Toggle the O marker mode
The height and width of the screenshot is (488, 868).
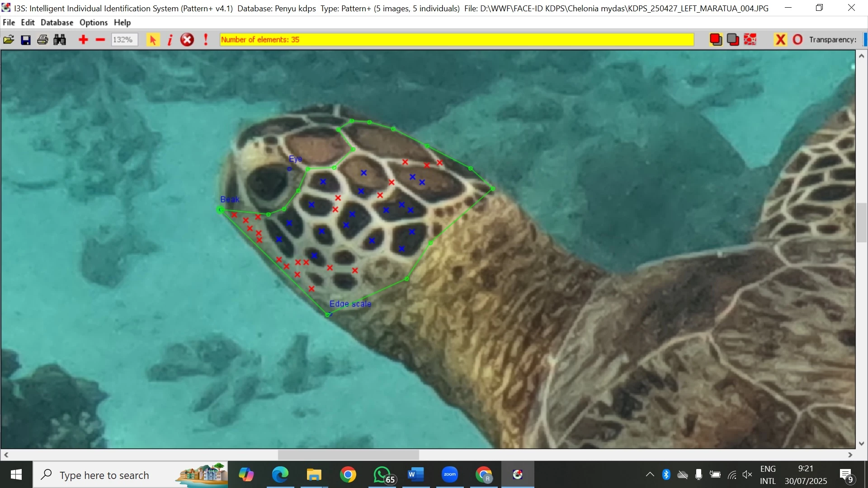click(x=798, y=39)
